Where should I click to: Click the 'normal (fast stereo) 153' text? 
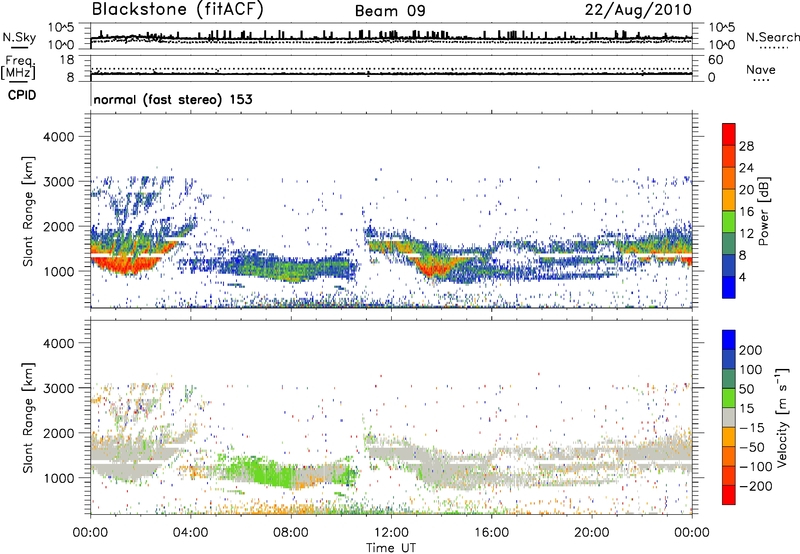pyautogui.click(x=173, y=99)
